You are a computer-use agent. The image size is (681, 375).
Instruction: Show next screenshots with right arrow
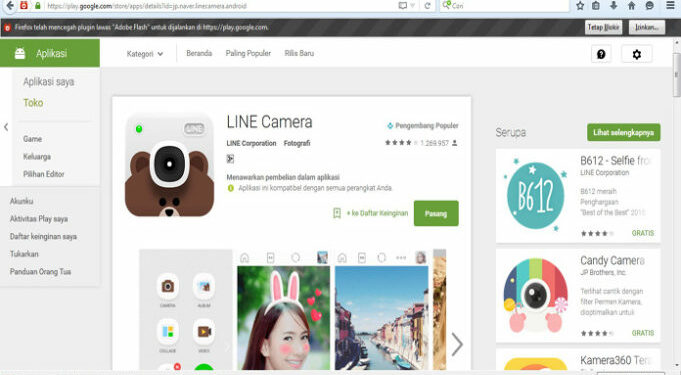pyautogui.click(x=457, y=344)
